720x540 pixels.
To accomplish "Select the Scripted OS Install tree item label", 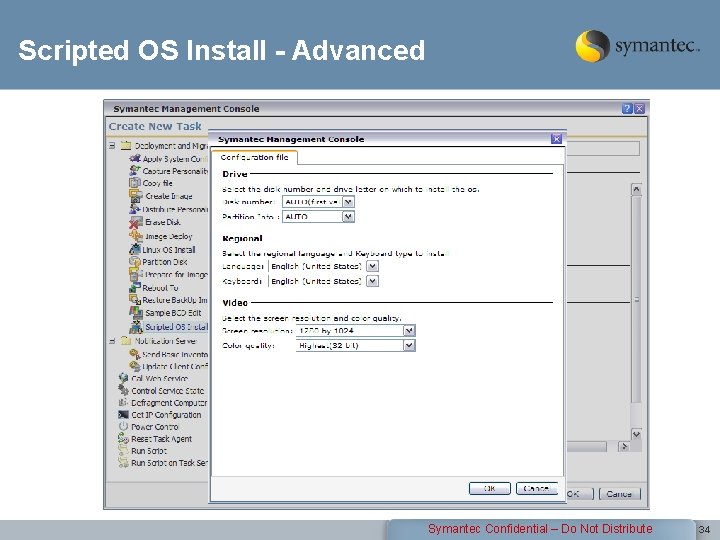I will click(x=176, y=326).
